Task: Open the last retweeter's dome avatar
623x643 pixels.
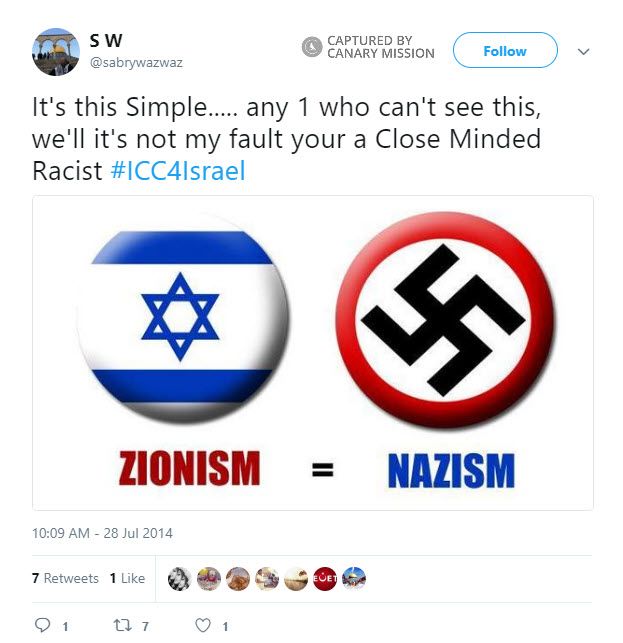Action: click(354, 579)
